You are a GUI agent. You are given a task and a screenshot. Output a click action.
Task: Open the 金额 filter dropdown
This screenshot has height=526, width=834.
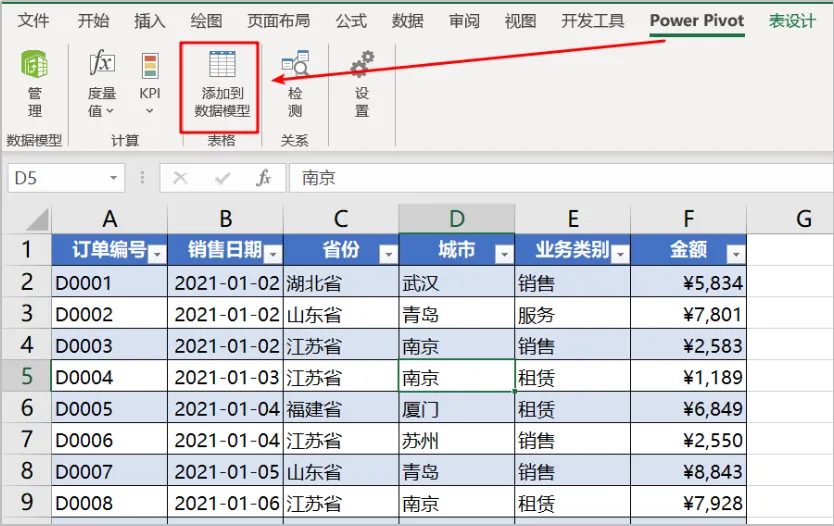pyautogui.click(x=736, y=255)
